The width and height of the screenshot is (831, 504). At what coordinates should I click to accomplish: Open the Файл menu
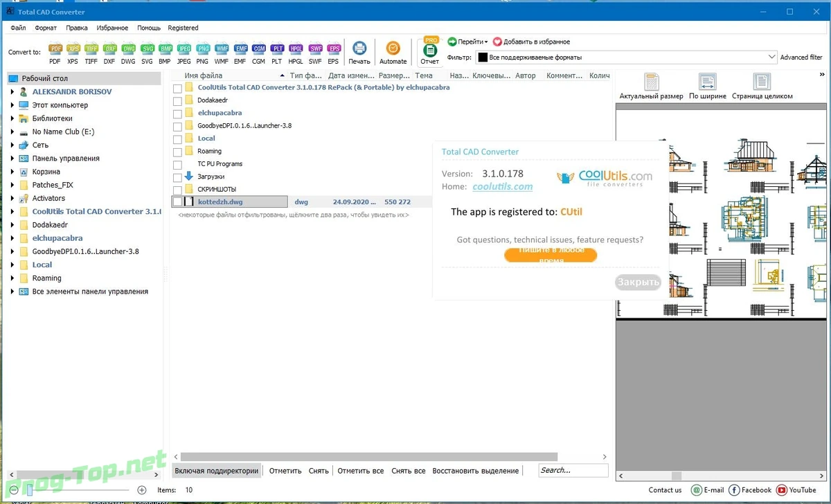(18, 28)
